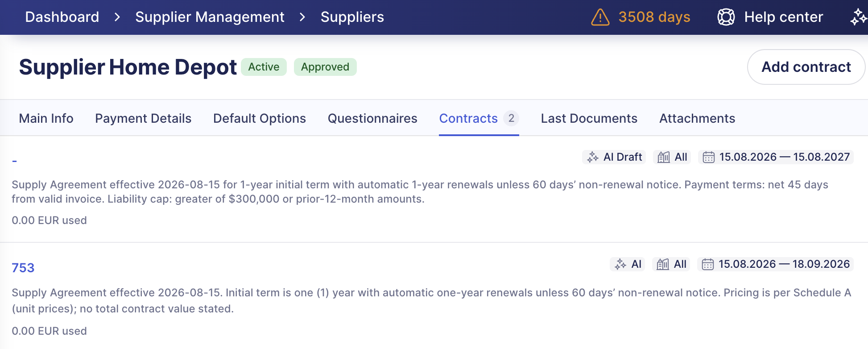Go to Supplier Management breadcrumb
Image resolution: width=868 pixels, height=349 pixels.
[x=210, y=17]
